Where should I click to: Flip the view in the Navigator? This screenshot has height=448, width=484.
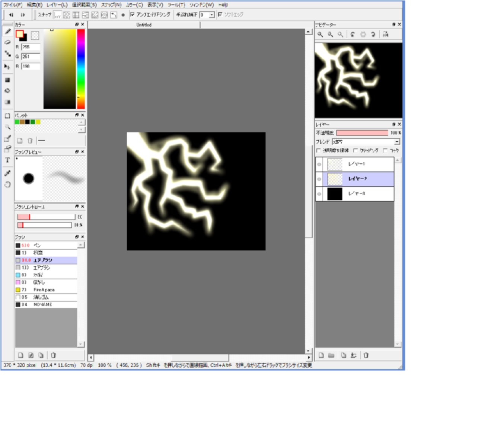(385, 35)
